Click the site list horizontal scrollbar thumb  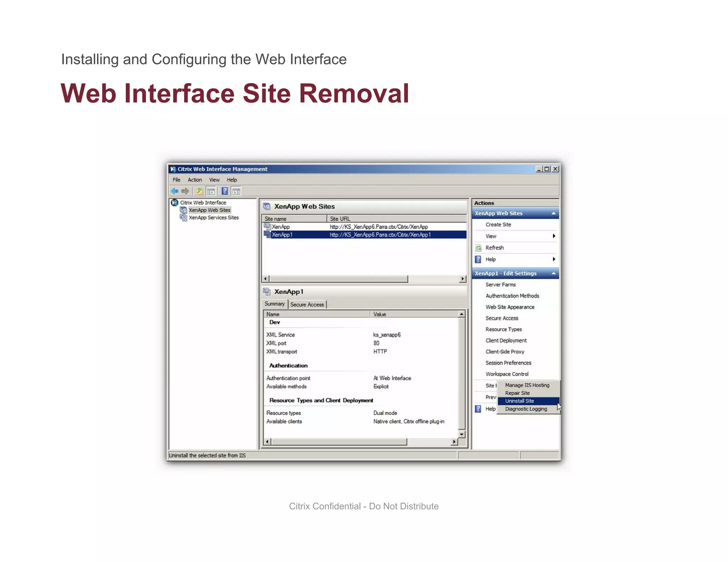(x=338, y=279)
